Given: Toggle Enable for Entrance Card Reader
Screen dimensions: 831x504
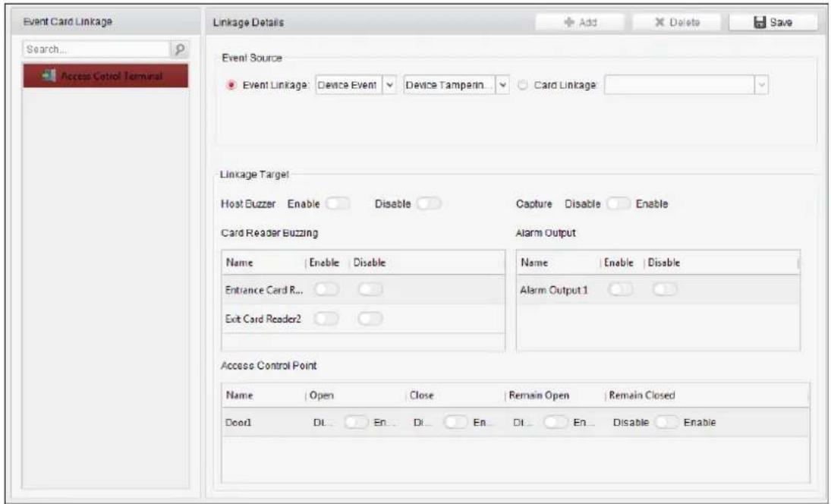Looking at the screenshot, I should coord(326,289).
